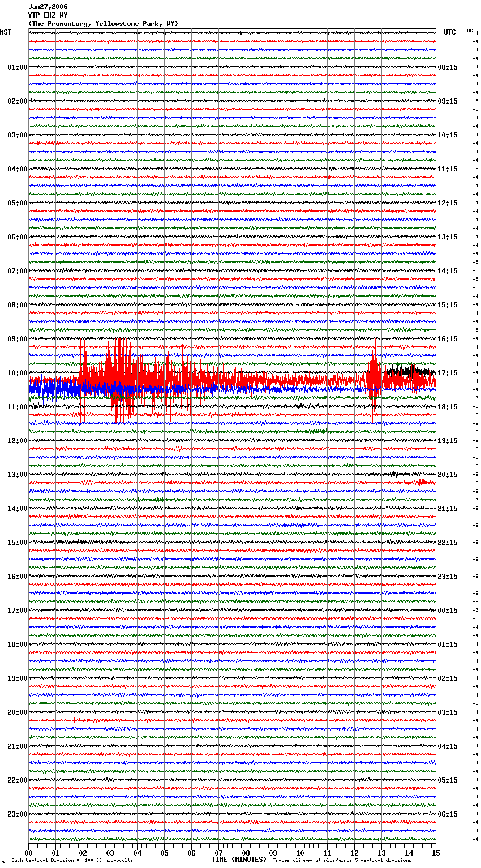
Task: Select the "14:00" MST time label
Action: [x=18, y=509]
